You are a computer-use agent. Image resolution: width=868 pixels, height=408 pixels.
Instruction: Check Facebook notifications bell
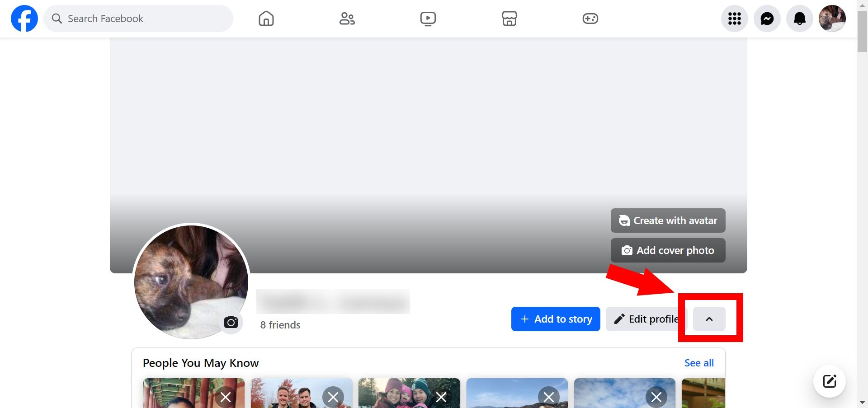click(799, 19)
